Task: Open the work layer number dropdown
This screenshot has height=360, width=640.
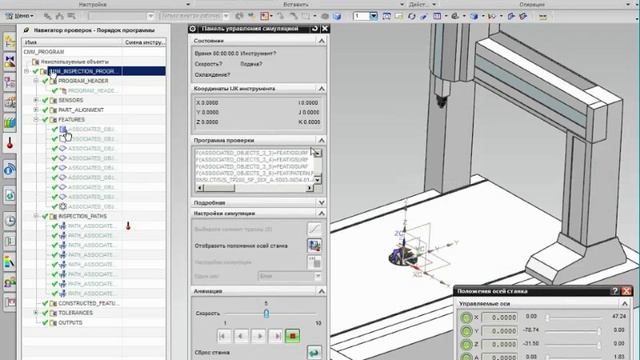Action: (373, 16)
